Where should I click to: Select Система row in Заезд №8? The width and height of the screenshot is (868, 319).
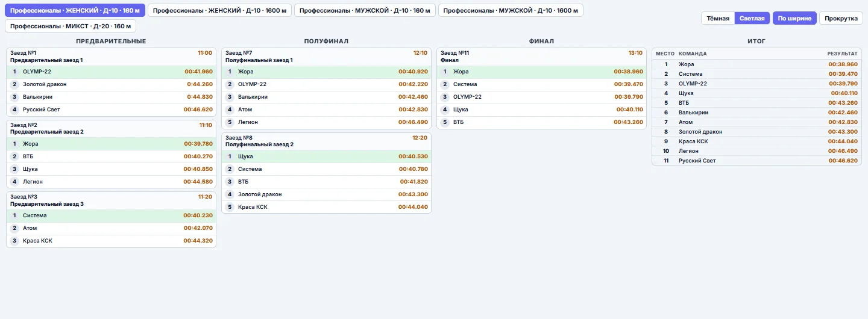(326, 169)
